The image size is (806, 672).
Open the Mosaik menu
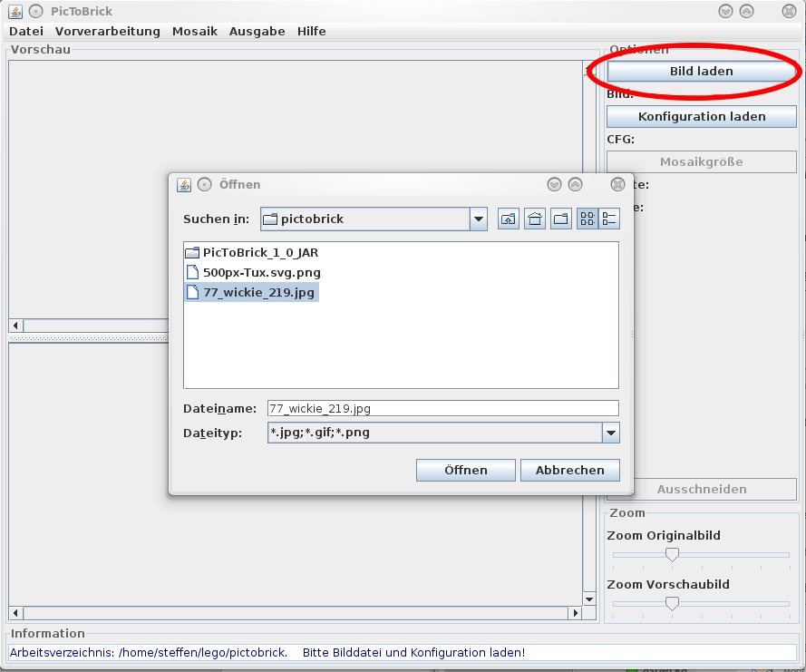click(x=195, y=32)
